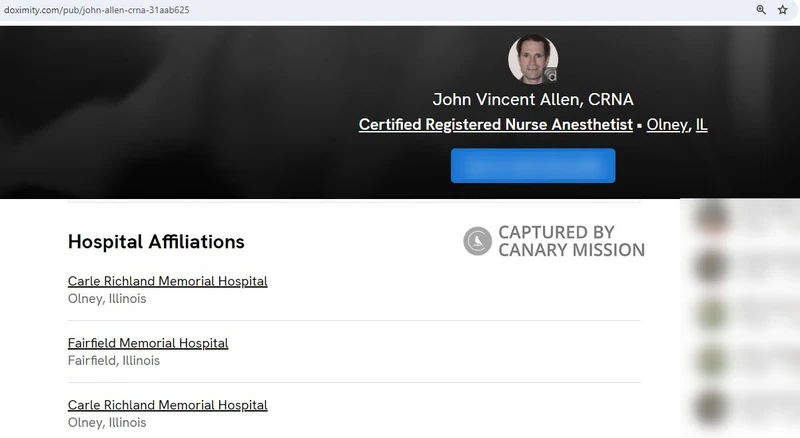Open the Olney, IL location link
Image resolution: width=800 pixels, height=438 pixels.
pyautogui.click(x=677, y=125)
